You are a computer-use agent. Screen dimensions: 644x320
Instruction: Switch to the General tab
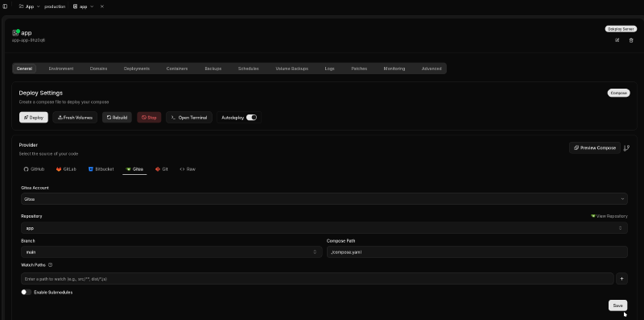(24, 69)
